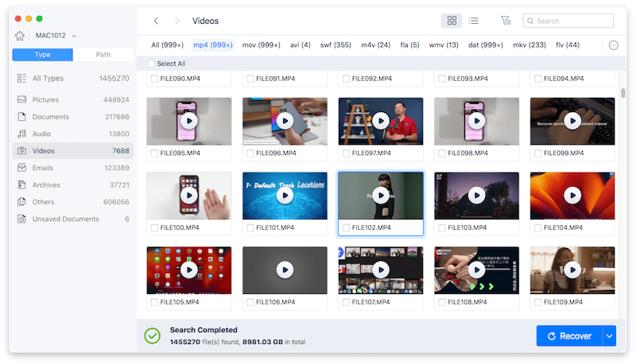Switch to the Path tab
This screenshot has height=364, width=636.
103,55
